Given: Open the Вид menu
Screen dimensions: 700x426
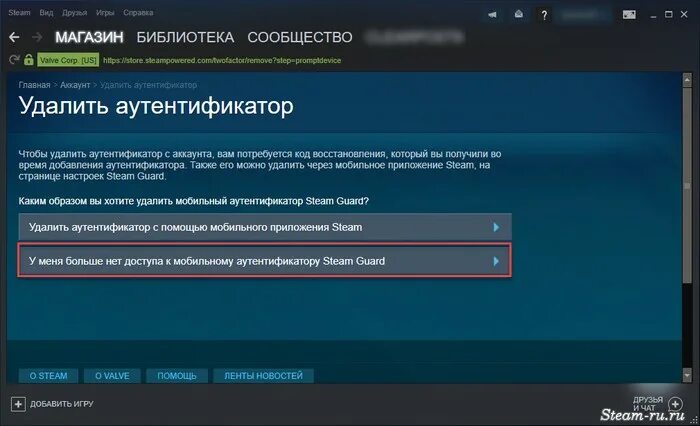Looking at the screenshot, I should (x=46, y=13).
